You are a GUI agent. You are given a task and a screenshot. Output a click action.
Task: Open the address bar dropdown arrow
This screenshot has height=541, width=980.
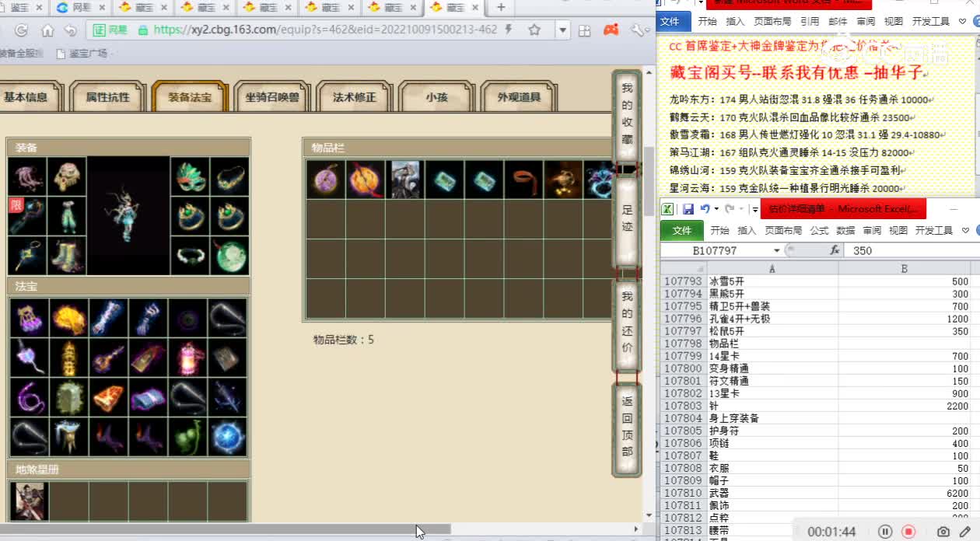coord(562,30)
